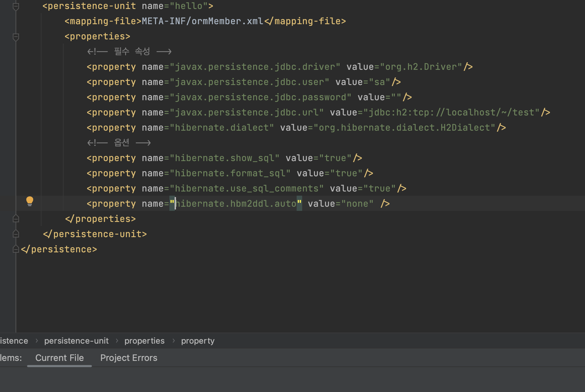Select properties in the breadcrumb bar
This screenshot has width=585, height=392.
tap(145, 341)
